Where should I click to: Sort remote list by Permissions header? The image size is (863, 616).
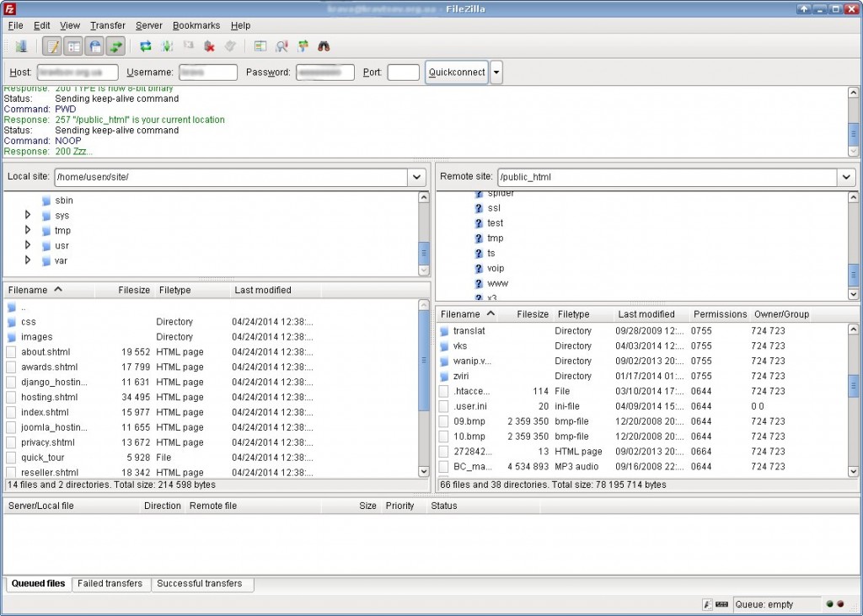pyautogui.click(x=720, y=314)
